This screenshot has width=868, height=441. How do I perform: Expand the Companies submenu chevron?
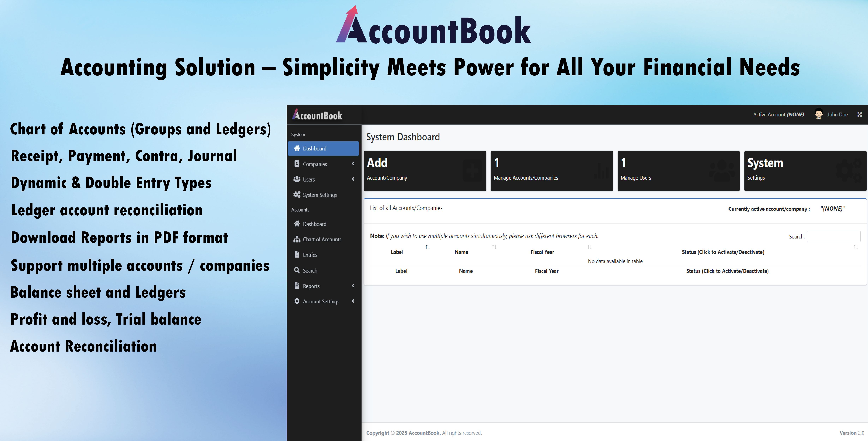click(x=353, y=164)
